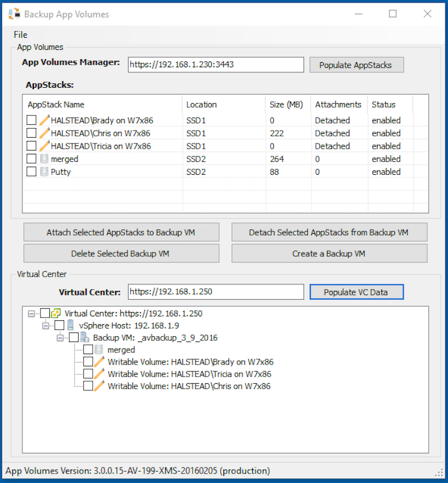
Task: Click the disk icon next to merged AppStack
Action: click(x=44, y=159)
